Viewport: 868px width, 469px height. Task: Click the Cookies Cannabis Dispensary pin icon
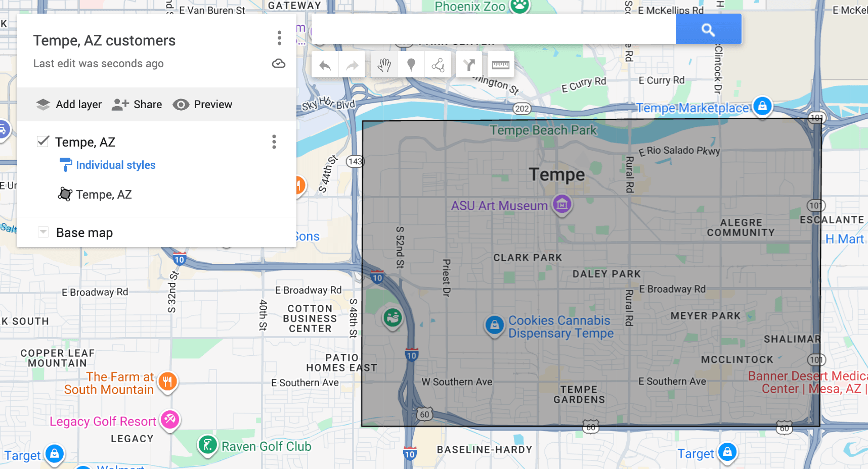click(x=495, y=325)
